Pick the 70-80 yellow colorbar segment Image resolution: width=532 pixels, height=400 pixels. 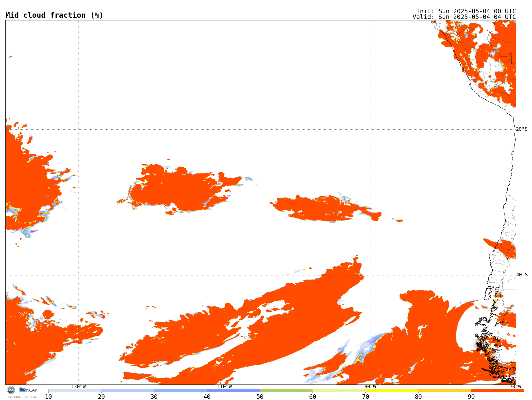tap(392, 391)
